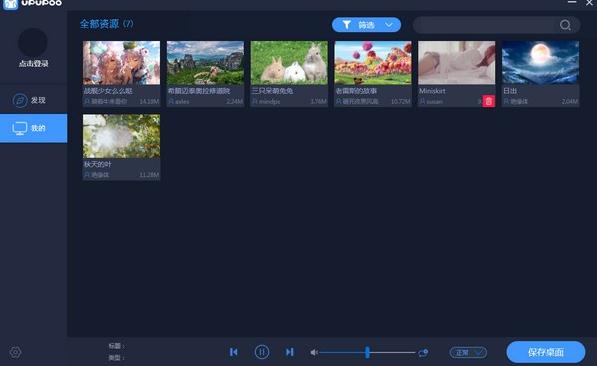This screenshot has height=366, width=597.
Task: Select the 日出 moon wallpaper thumbnail
Action: coord(540,63)
